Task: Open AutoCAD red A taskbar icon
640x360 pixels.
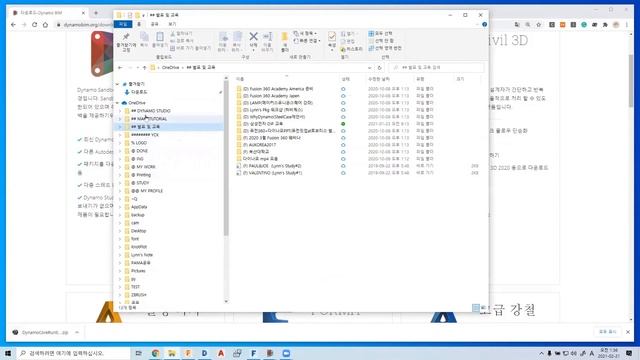Action: point(221,353)
